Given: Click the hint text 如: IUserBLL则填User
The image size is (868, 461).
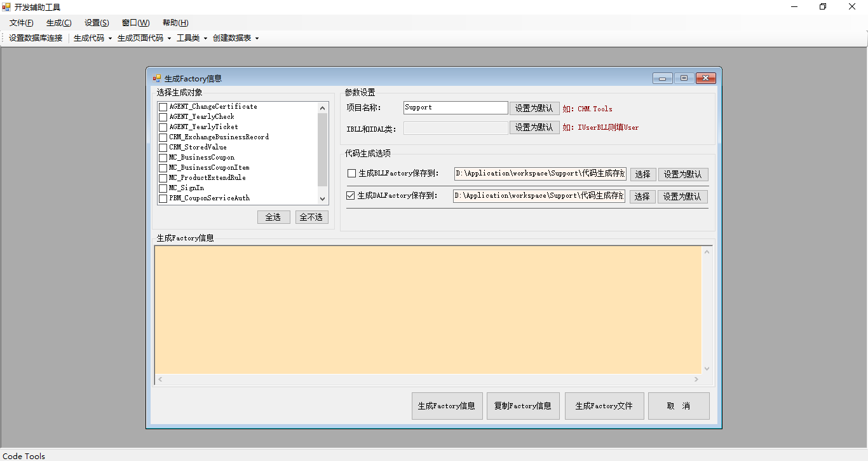Looking at the screenshot, I should pos(600,128).
